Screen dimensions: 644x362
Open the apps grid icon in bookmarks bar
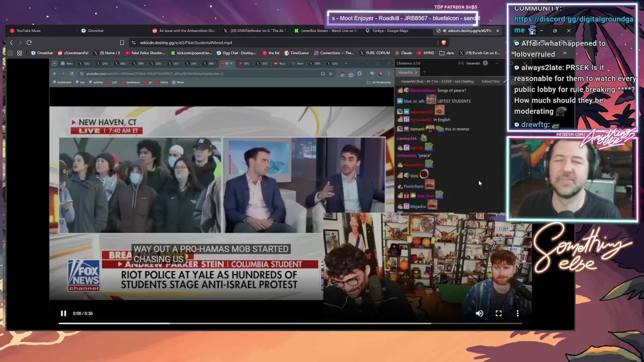(20, 53)
